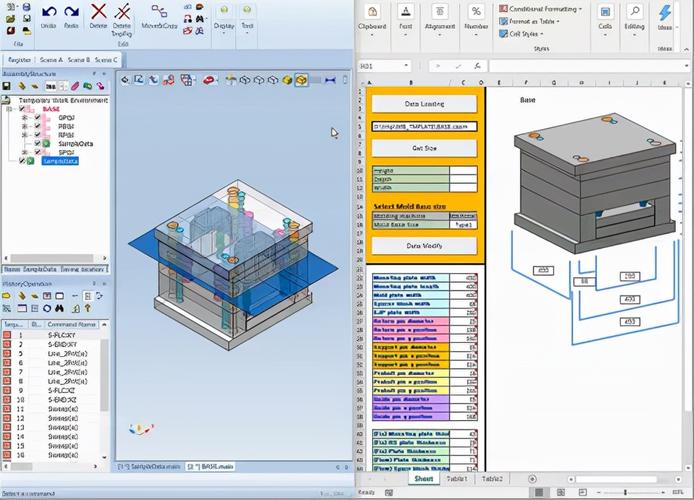694x500 pixels.
Task: Select history row 9 S-PLCXZ
Action: (51, 390)
